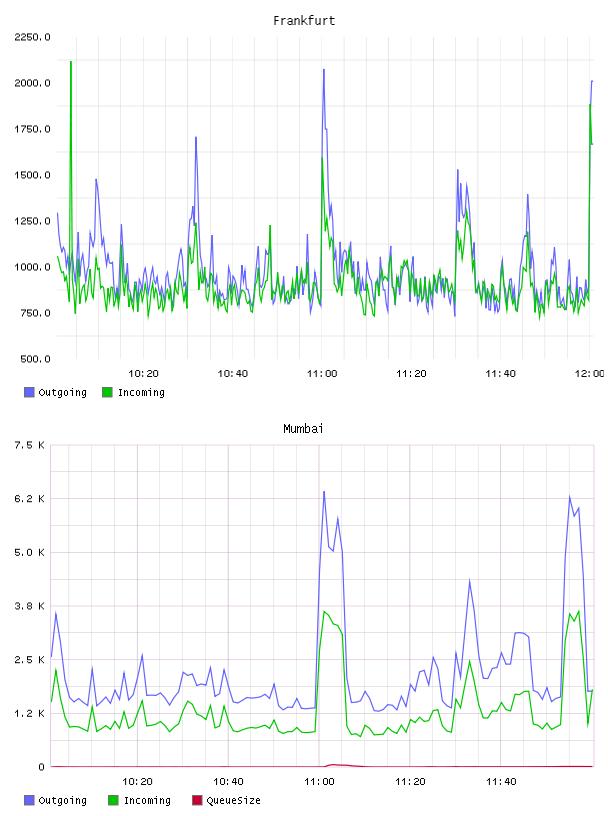Click the 750.0 y-axis label in Frankfurt chart
Viewport: 608px width, 816px height.
pyautogui.click(x=35, y=313)
